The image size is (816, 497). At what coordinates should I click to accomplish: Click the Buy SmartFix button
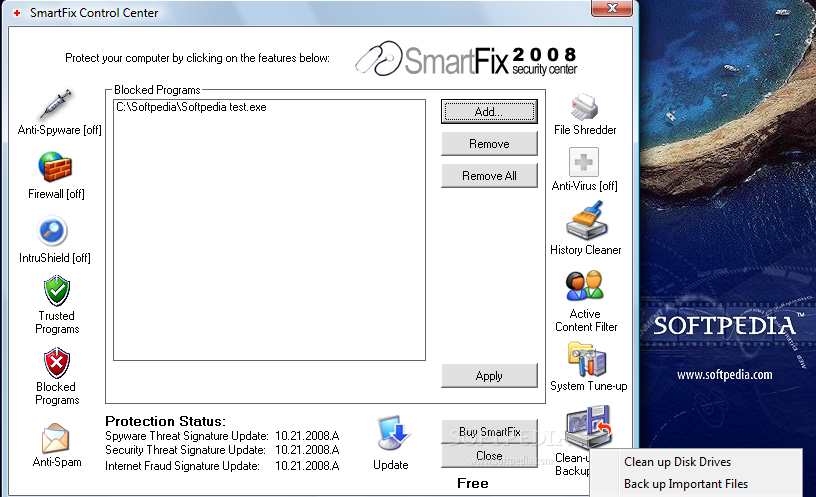(x=489, y=432)
